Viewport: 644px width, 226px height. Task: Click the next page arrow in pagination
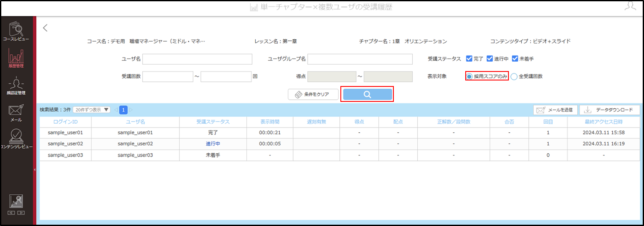click(131, 110)
